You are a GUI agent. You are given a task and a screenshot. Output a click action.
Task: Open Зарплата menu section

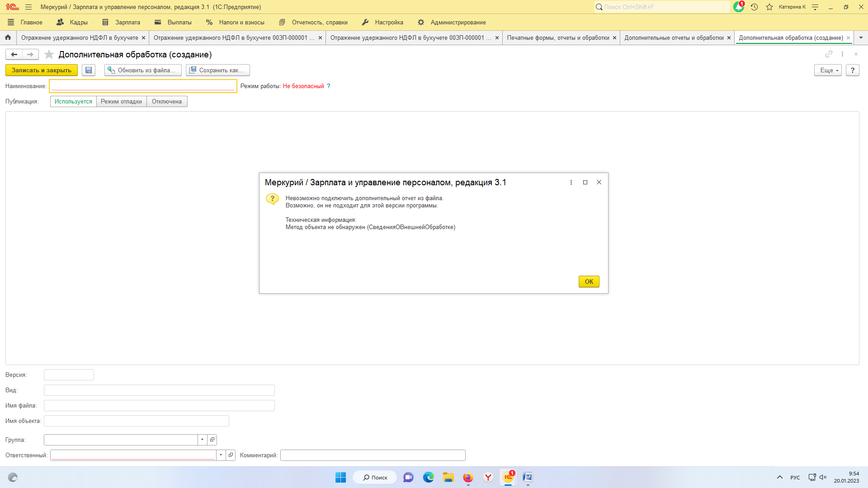click(x=121, y=22)
